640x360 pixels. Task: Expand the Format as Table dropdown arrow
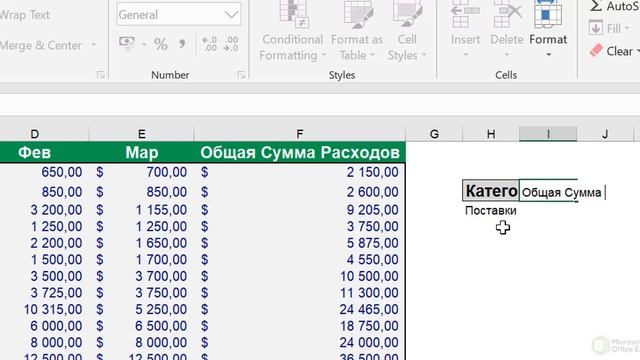(372, 56)
